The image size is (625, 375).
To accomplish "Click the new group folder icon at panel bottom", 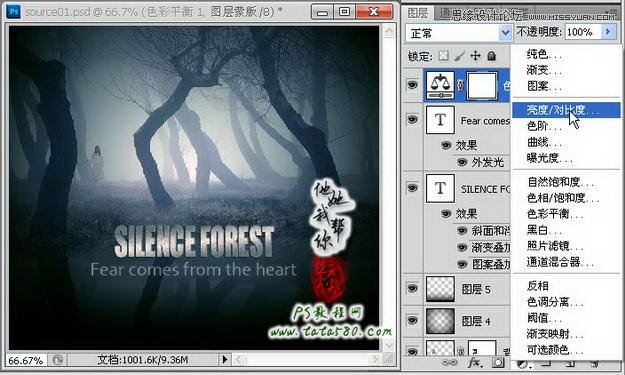I will point(545,363).
